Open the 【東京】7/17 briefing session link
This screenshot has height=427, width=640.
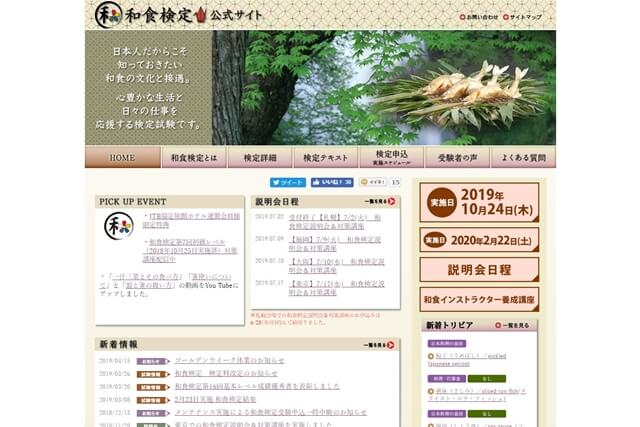[336, 288]
